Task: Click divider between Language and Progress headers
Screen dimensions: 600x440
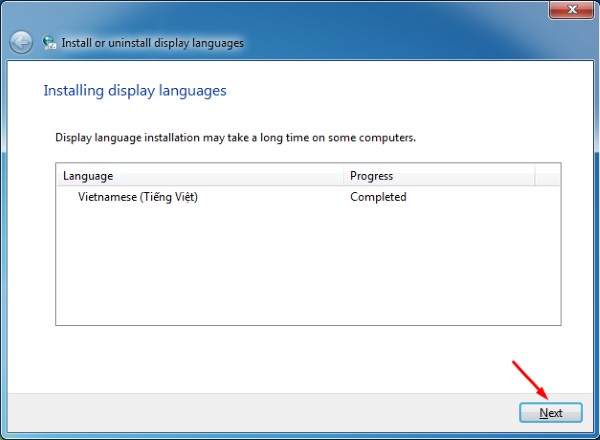Action: click(344, 176)
